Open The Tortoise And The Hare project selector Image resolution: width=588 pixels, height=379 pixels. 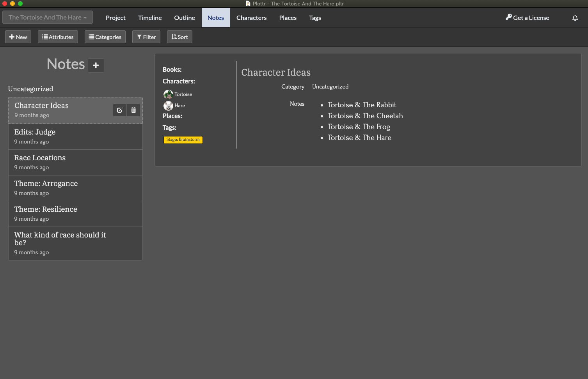pyautogui.click(x=47, y=17)
